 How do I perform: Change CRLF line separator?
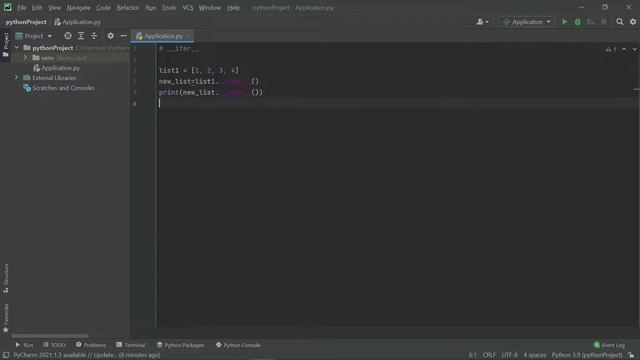(489, 355)
